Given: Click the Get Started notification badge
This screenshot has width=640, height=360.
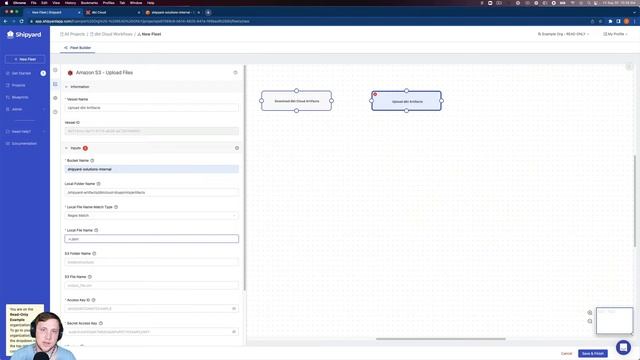Looking at the screenshot, I should pyautogui.click(x=43, y=73).
